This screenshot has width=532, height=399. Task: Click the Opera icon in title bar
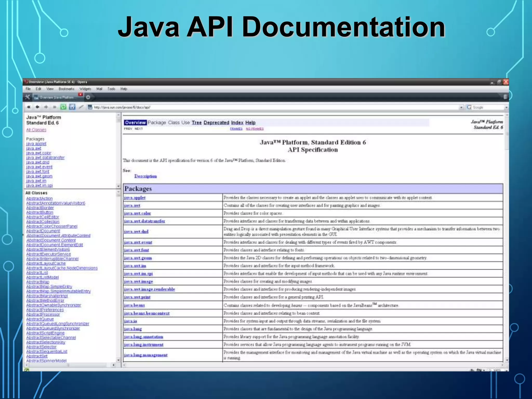[x=26, y=82]
